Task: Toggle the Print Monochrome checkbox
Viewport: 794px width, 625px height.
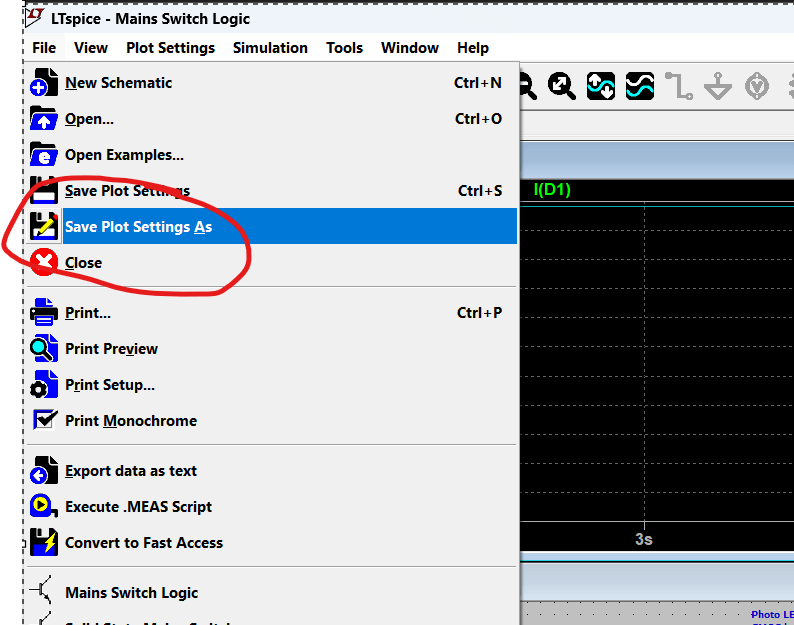Action: (45, 420)
